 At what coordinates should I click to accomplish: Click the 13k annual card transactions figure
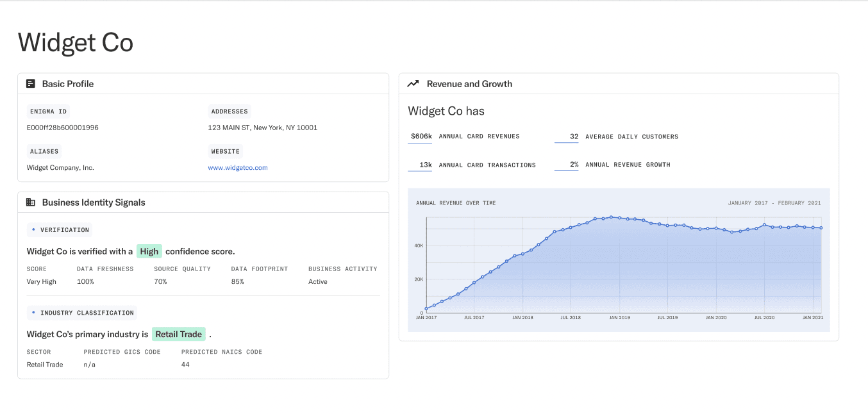[x=425, y=165]
